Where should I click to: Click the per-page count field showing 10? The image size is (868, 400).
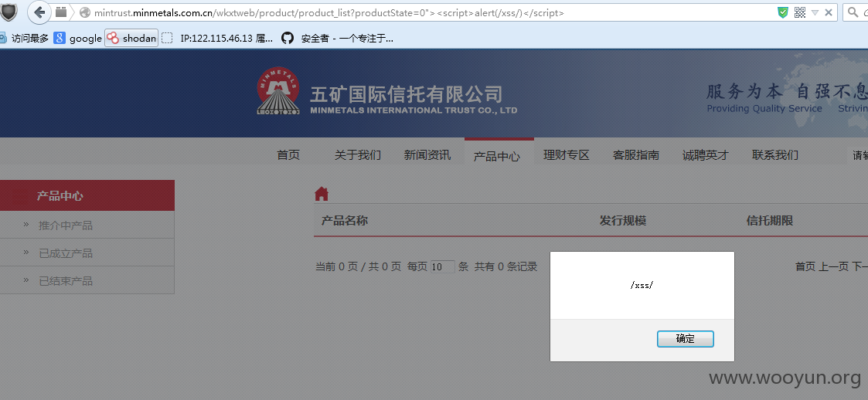click(442, 266)
